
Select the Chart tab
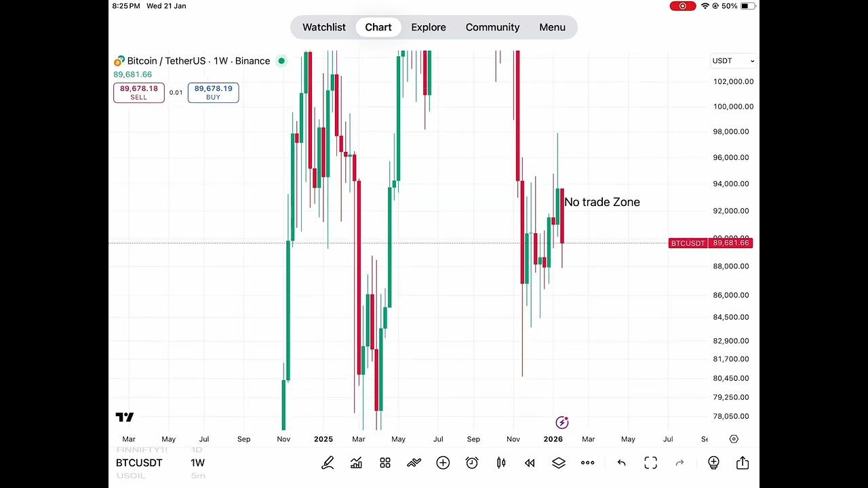click(x=378, y=27)
